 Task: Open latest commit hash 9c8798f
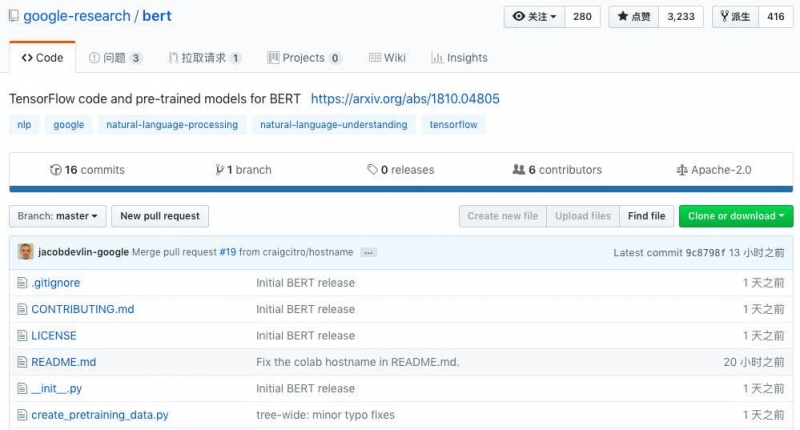[x=706, y=252]
